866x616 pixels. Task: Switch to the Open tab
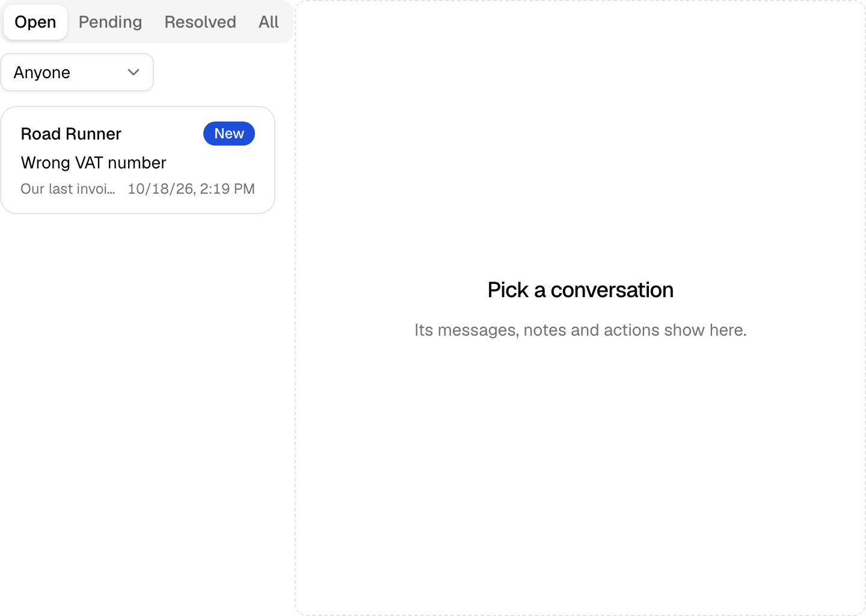pyautogui.click(x=35, y=22)
